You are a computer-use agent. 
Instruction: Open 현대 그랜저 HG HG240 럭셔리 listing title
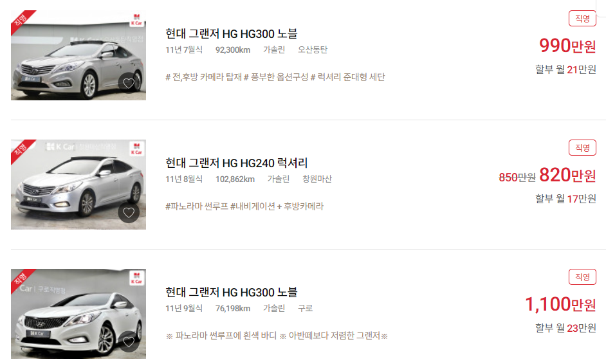[x=236, y=163]
